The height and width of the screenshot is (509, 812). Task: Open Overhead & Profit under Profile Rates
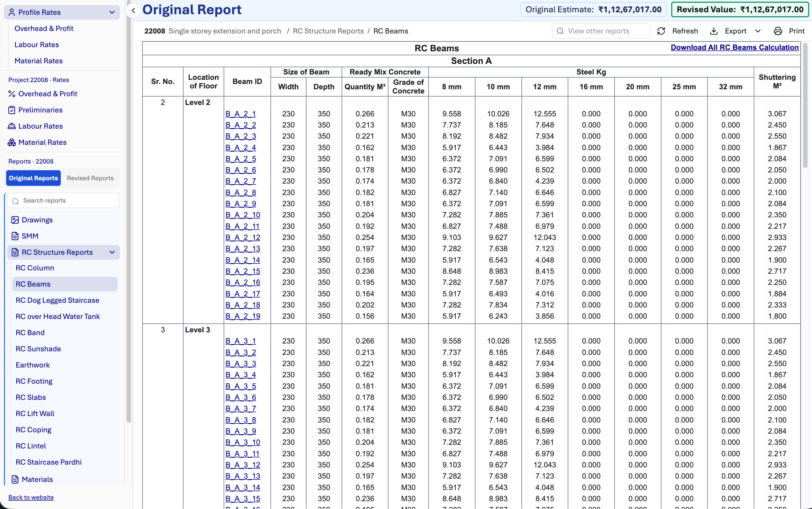(44, 29)
